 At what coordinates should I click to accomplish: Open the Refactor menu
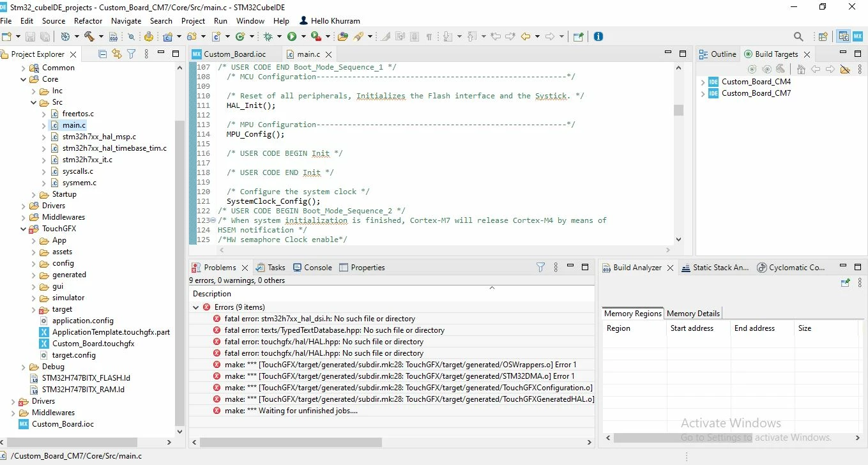pyautogui.click(x=88, y=20)
